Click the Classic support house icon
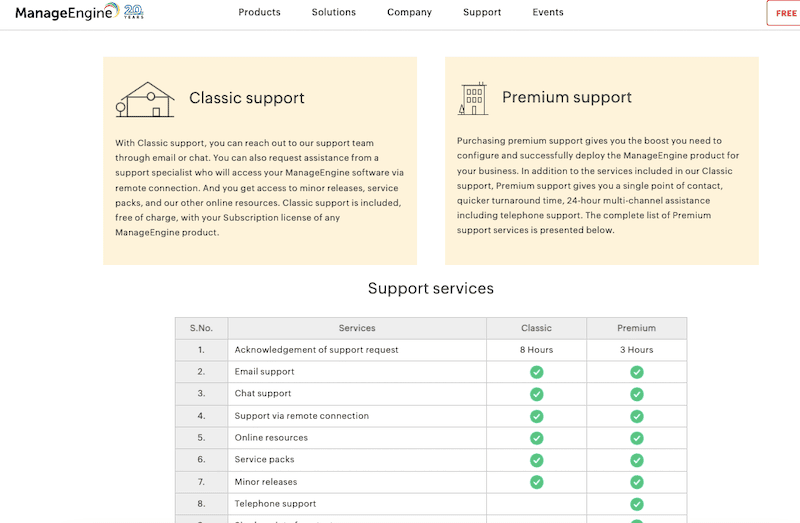The width and height of the screenshot is (800, 523). (145, 99)
